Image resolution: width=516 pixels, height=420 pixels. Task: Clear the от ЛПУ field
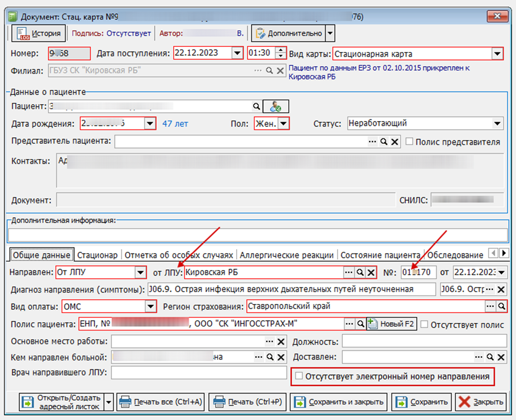[371, 273]
